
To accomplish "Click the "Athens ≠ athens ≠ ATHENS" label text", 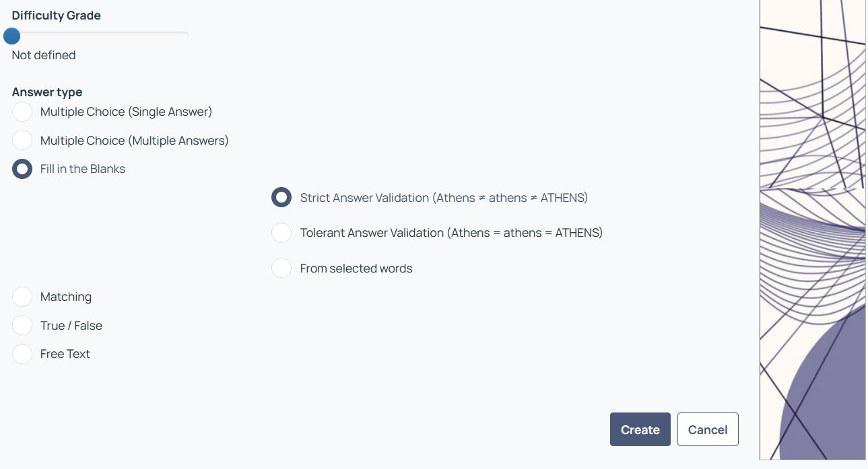I will pos(510,198).
